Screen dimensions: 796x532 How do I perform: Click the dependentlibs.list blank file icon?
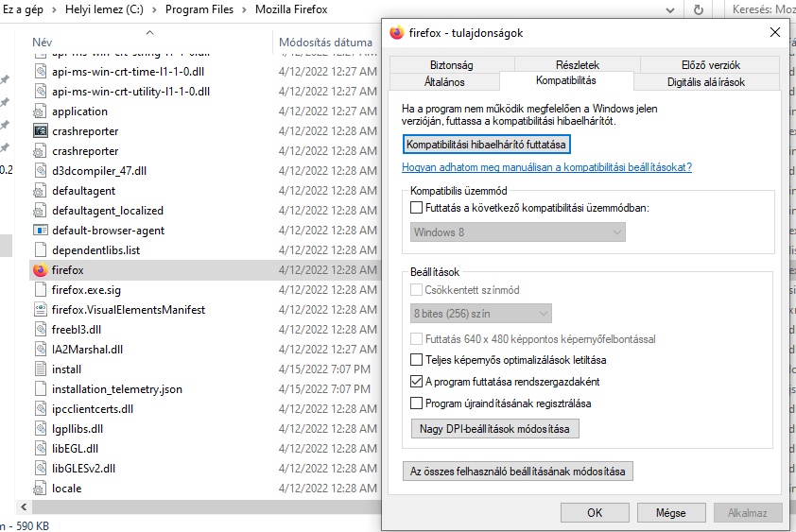(41, 249)
